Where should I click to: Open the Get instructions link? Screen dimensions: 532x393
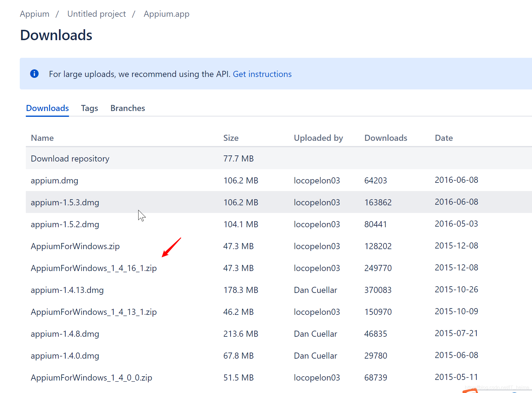(262, 74)
